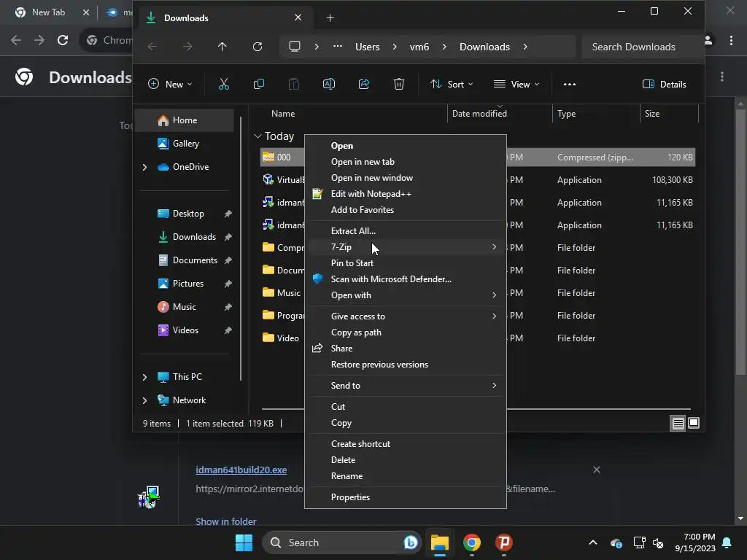Open the See more ellipsis in toolbar
This screenshot has height=560, width=747.
click(569, 85)
